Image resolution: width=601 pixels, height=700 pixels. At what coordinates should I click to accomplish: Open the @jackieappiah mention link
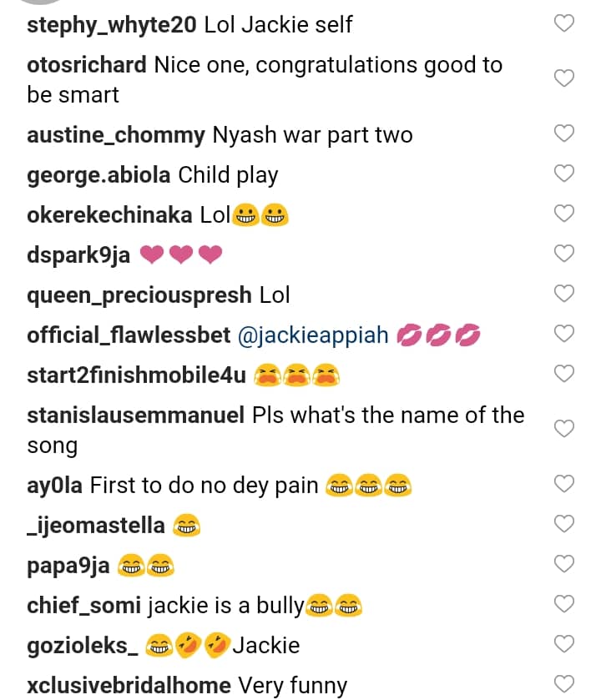tap(314, 335)
